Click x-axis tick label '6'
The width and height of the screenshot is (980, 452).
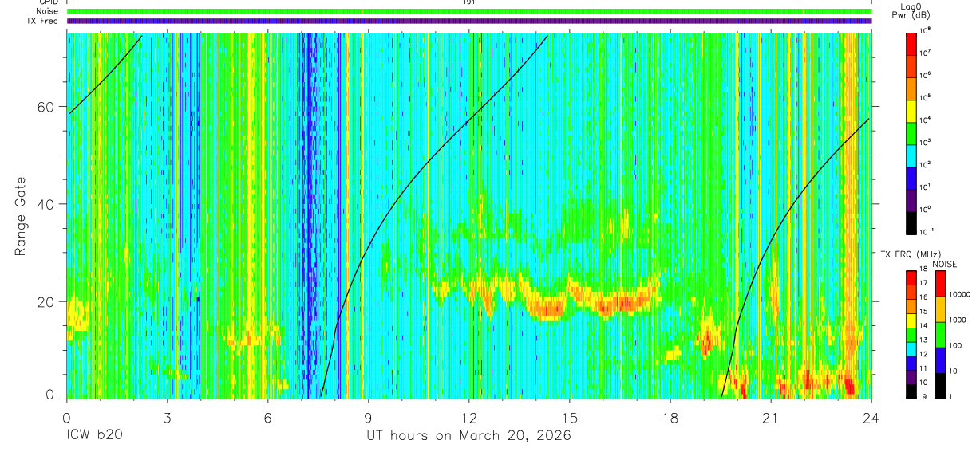(267, 418)
